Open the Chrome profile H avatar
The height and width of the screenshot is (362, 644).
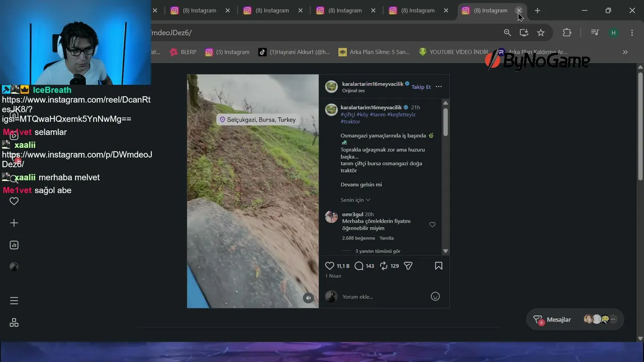(x=613, y=33)
